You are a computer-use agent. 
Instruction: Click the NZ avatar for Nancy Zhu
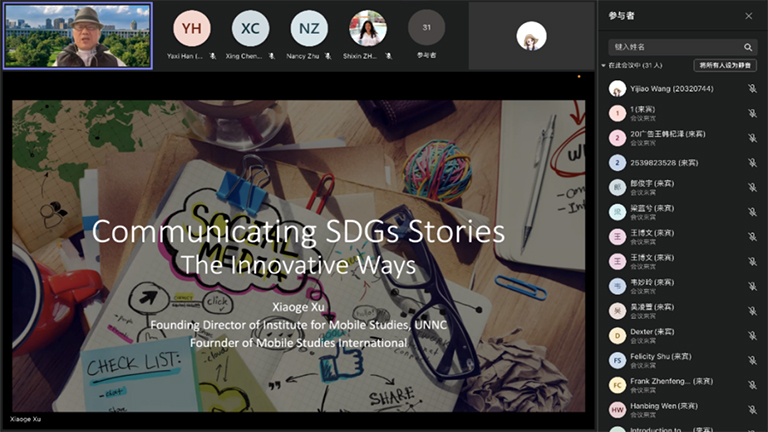tap(309, 28)
